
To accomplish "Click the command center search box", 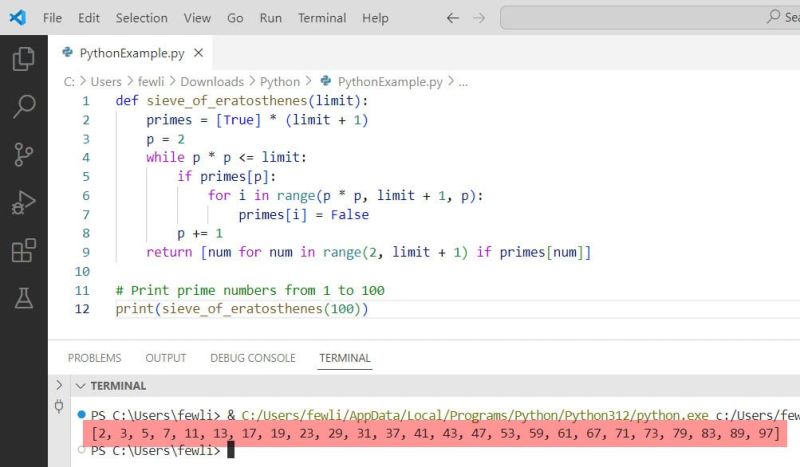I will [649, 18].
